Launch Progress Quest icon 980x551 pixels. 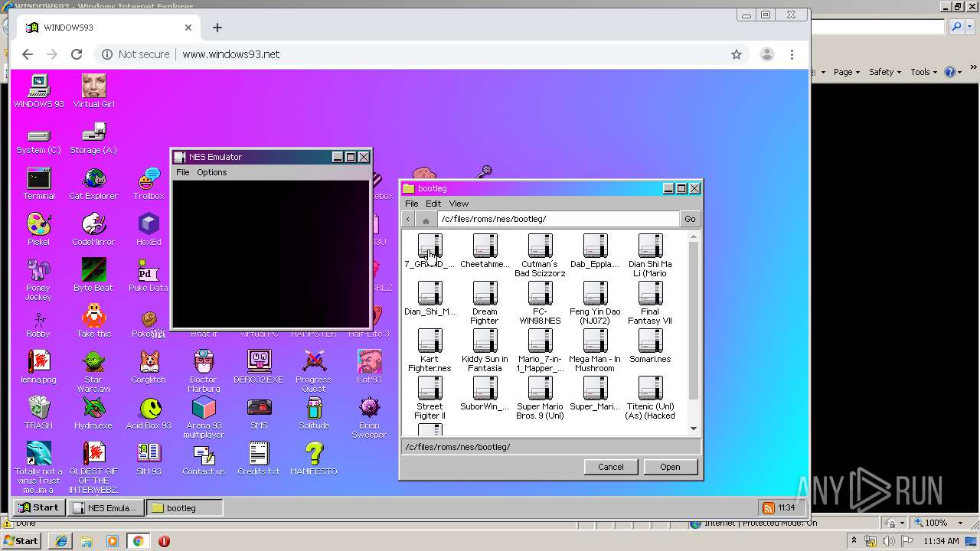pos(314,372)
